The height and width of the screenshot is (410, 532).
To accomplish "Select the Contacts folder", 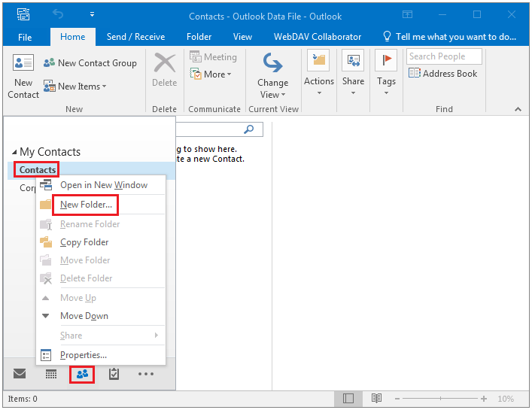I will pos(38,169).
